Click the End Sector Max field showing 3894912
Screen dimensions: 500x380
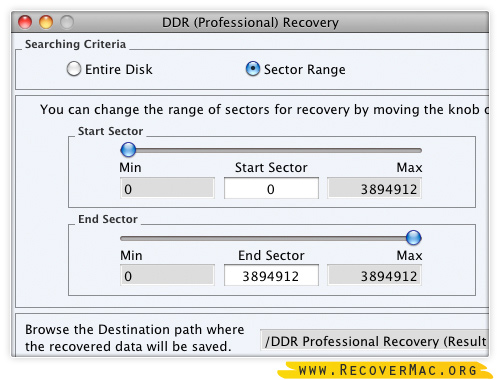coord(374,275)
